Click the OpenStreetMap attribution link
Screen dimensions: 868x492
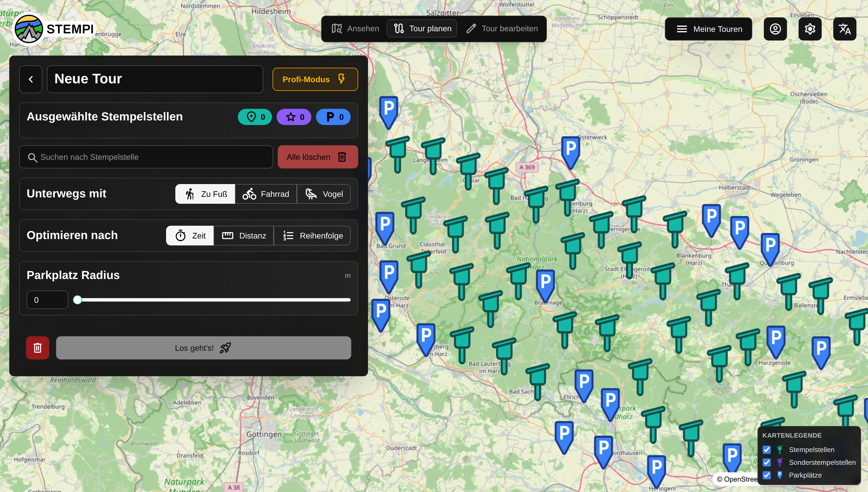coord(737,479)
